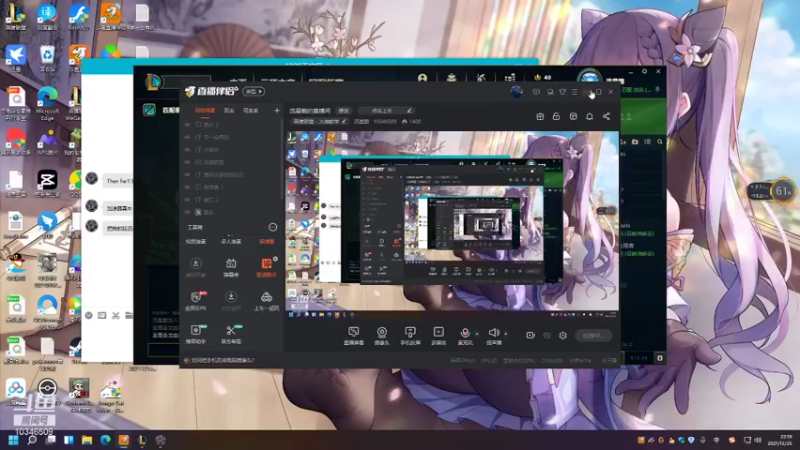This screenshot has width=800, height=450.
Task: Toggle visibility of the 图片 2 source
Action: (187, 124)
